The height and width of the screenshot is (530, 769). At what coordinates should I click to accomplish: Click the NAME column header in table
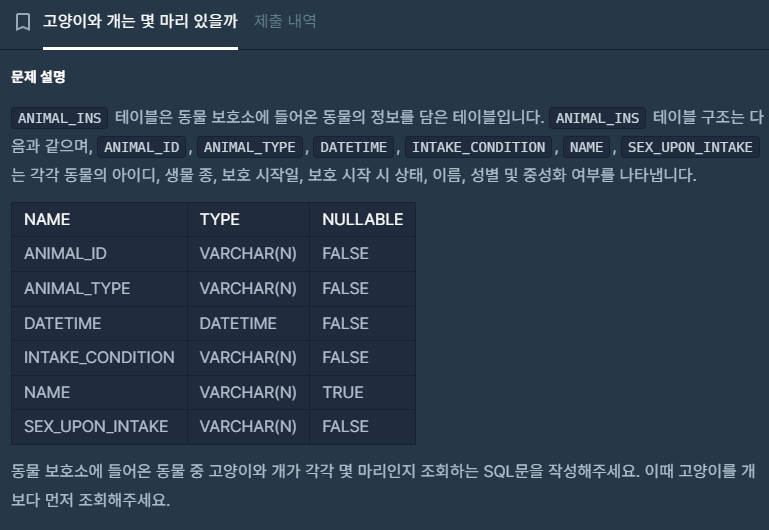coord(47,219)
